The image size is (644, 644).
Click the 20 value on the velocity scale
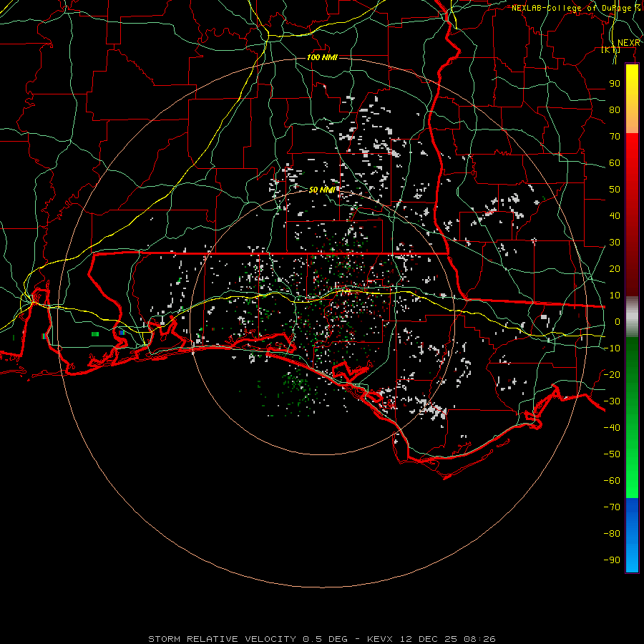[x=615, y=269]
